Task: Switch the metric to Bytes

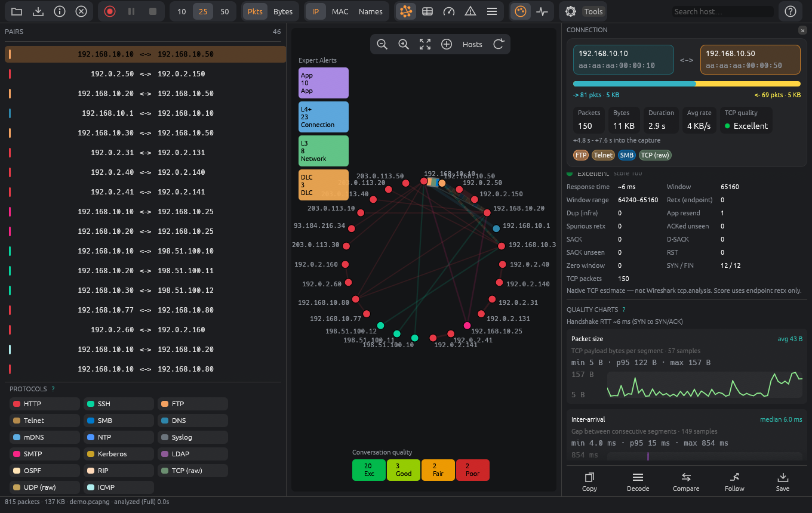Action: click(283, 11)
